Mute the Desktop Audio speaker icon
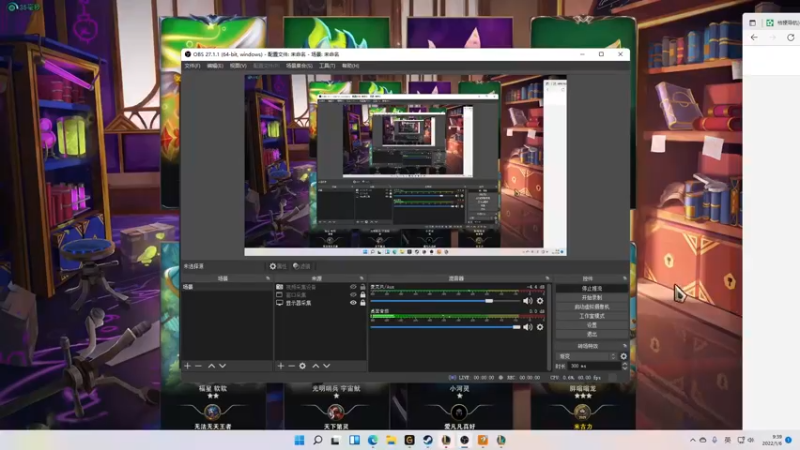 tap(528, 327)
